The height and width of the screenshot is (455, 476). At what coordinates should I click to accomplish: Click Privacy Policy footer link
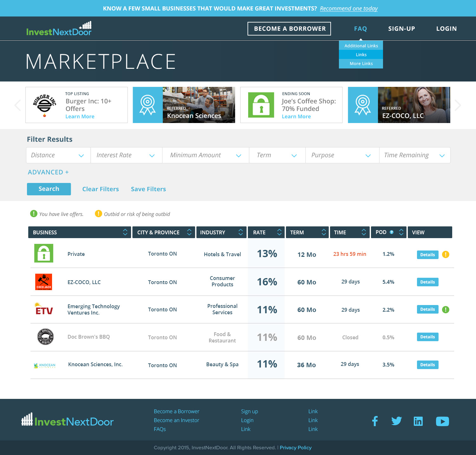coord(296,447)
